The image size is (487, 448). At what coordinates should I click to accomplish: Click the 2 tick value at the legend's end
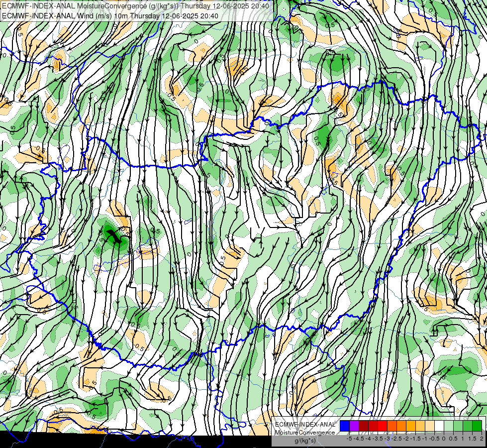[x=482, y=439]
